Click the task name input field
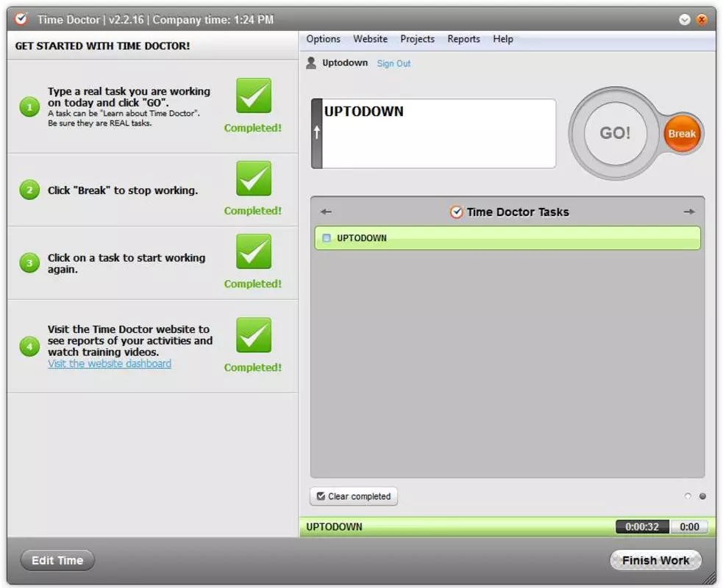Screen dimensions: 723x588 coord(438,133)
